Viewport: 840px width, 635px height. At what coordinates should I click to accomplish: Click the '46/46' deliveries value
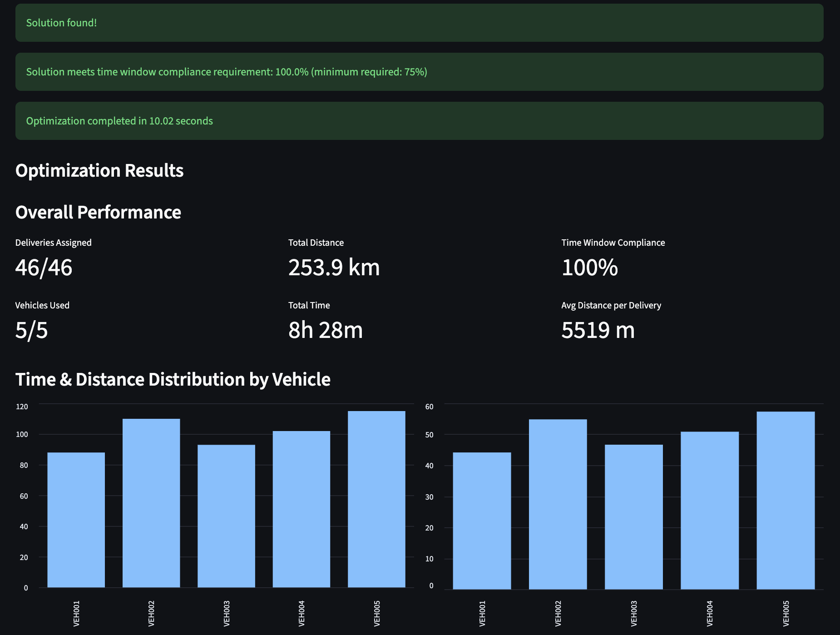[x=44, y=267]
